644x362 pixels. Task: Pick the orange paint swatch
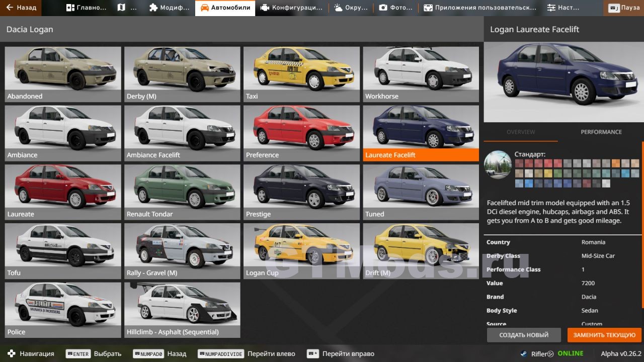coord(616,163)
